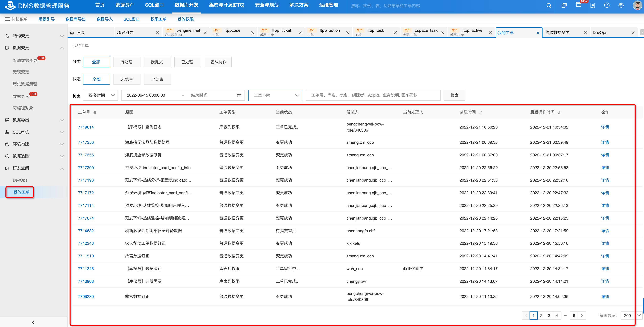Close the ltpp_ticket tab
The height and width of the screenshot is (327, 644).
click(x=300, y=33)
